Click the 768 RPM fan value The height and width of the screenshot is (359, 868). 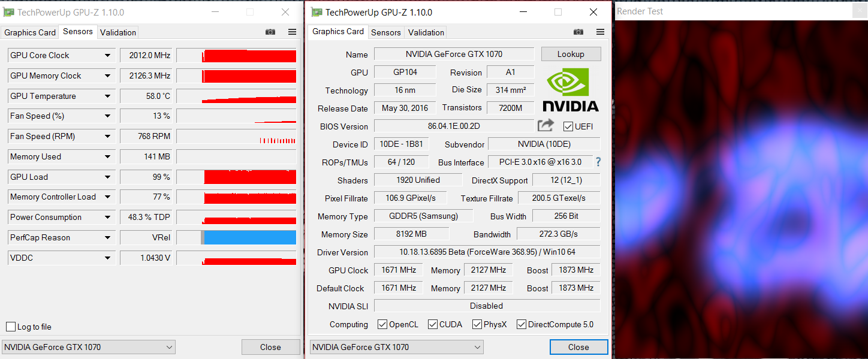147,136
